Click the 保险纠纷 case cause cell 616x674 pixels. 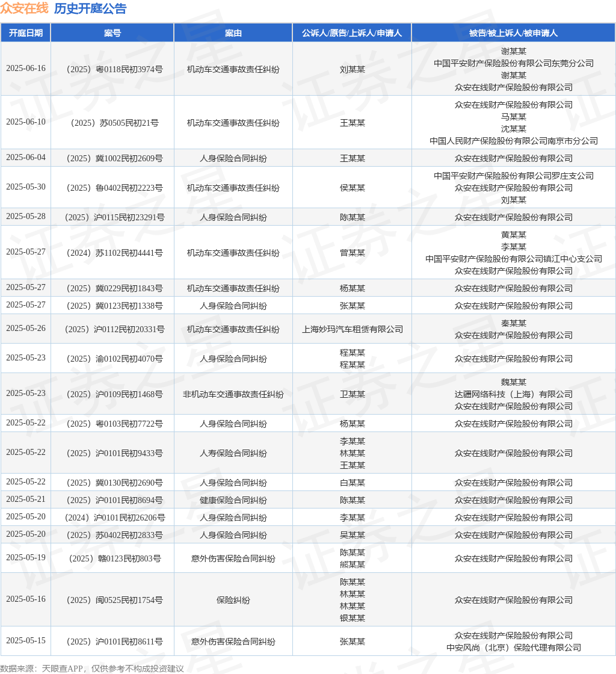pyautogui.click(x=233, y=600)
